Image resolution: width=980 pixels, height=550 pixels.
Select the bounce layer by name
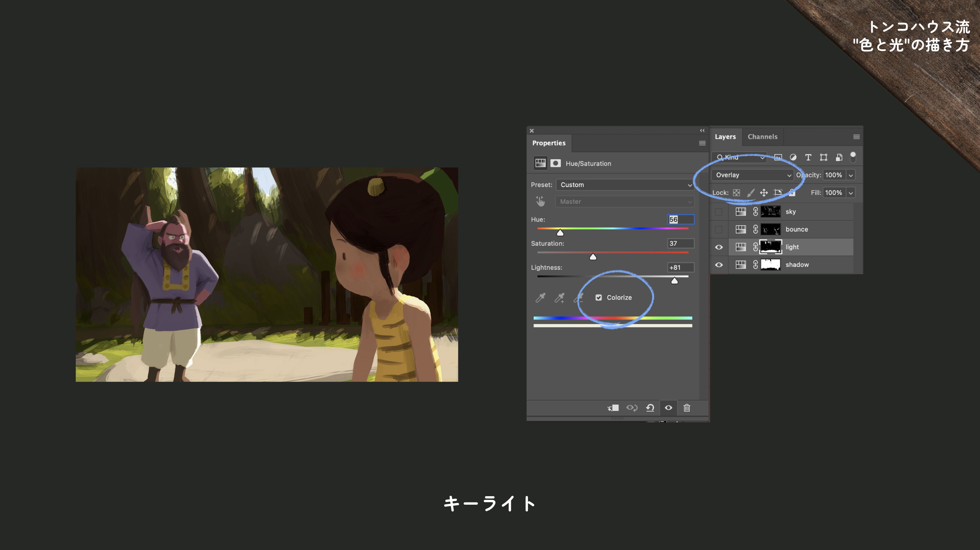797,229
